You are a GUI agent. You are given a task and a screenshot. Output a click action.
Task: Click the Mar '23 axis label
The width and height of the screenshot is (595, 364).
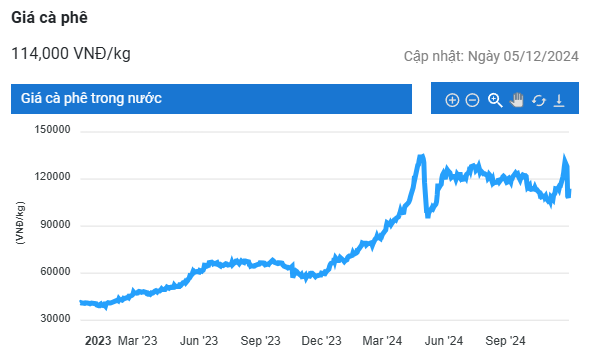[137, 340]
